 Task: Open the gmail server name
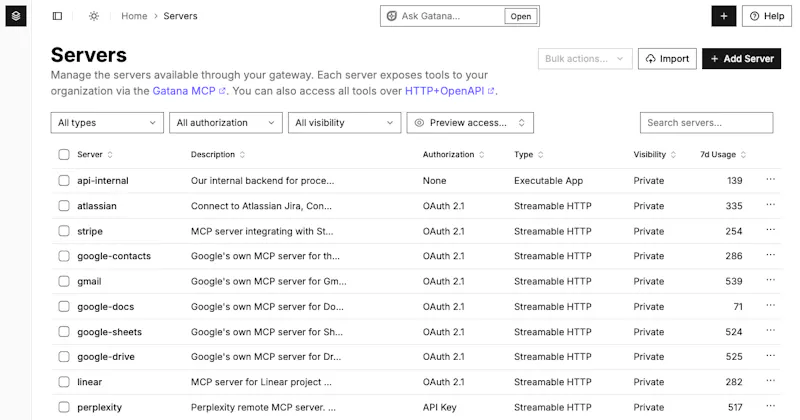(89, 281)
